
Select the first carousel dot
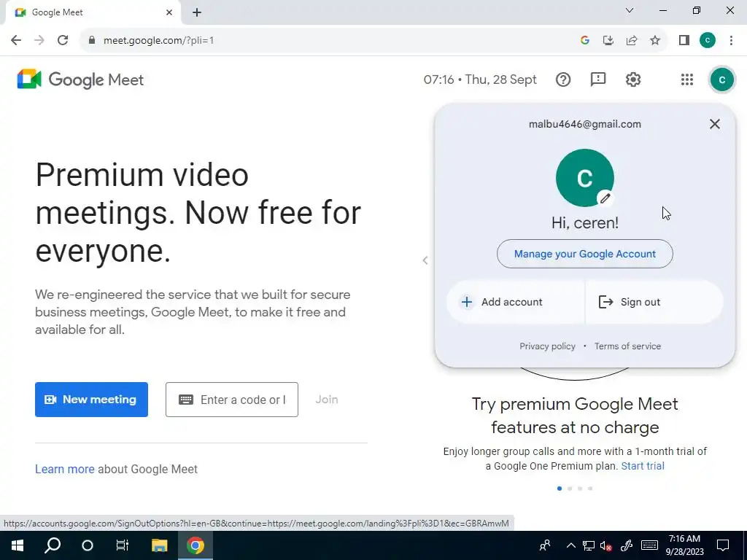(x=560, y=488)
